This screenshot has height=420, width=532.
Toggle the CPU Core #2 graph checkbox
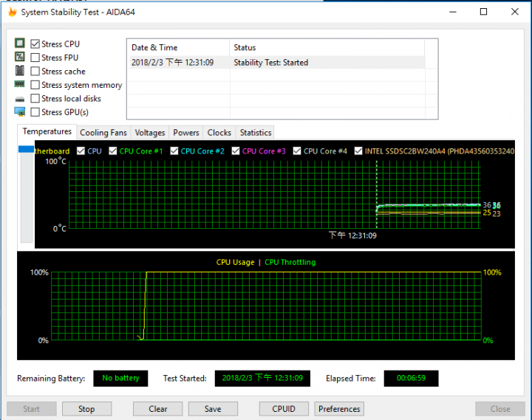[x=174, y=151]
